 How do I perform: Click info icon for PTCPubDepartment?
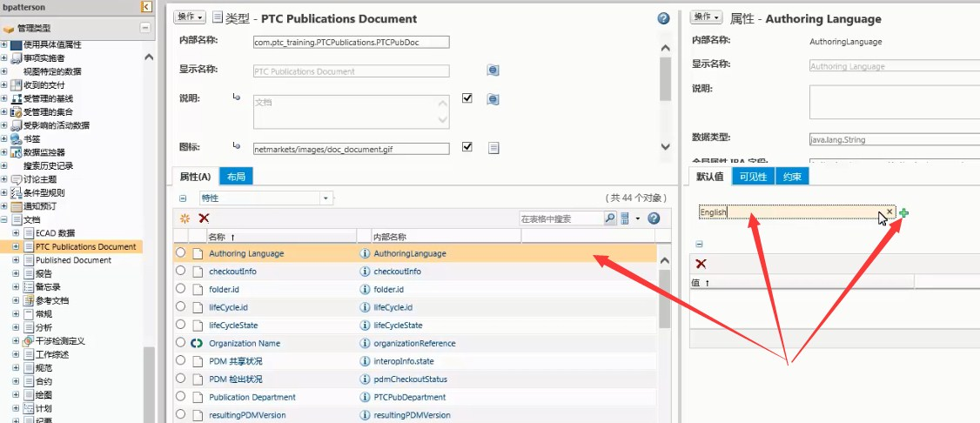pos(365,397)
